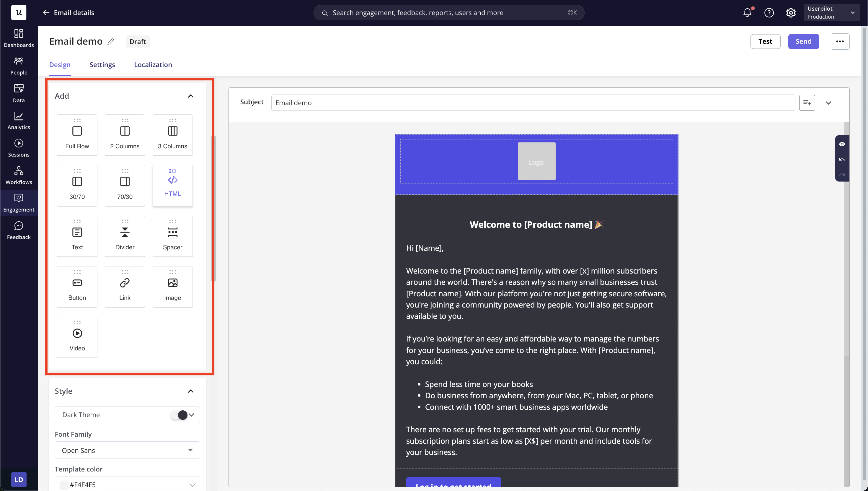868x491 pixels.
Task: Add an Image block
Action: point(172,287)
